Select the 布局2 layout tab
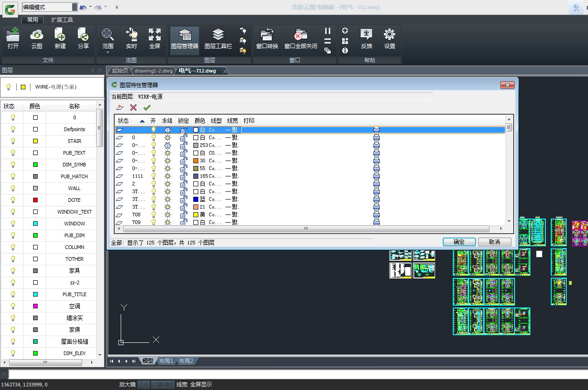 tap(186, 361)
